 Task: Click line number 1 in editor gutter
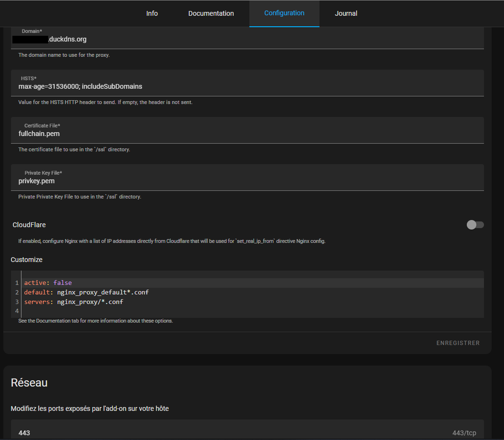tap(17, 283)
